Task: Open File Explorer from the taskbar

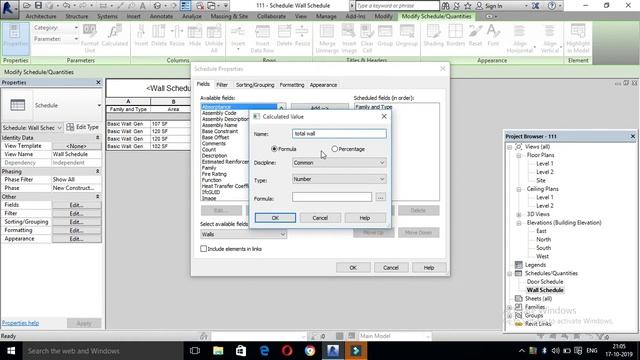Action: (218, 351)
